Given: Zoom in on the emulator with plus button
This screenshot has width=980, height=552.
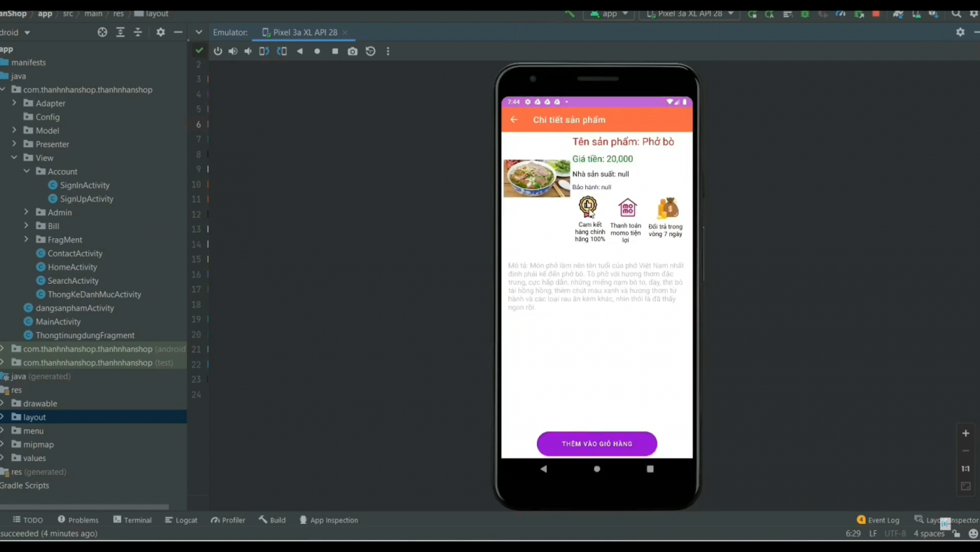Looking at the screenshot, I should pos(965,433).
